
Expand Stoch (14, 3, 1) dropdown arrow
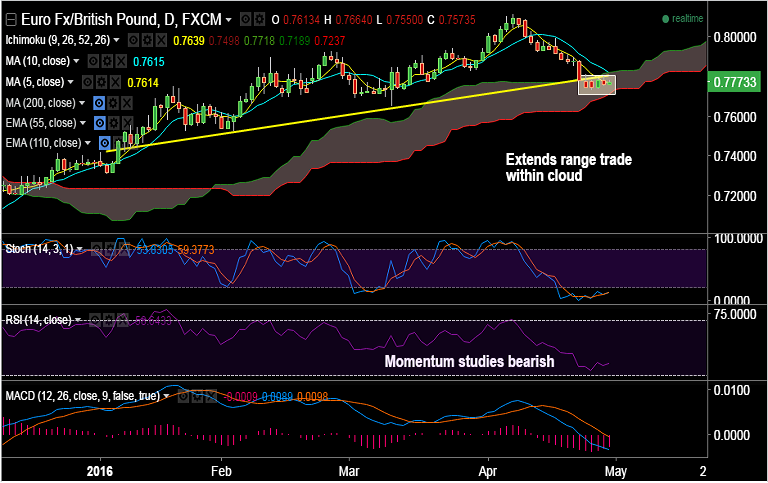coord(80,249)
